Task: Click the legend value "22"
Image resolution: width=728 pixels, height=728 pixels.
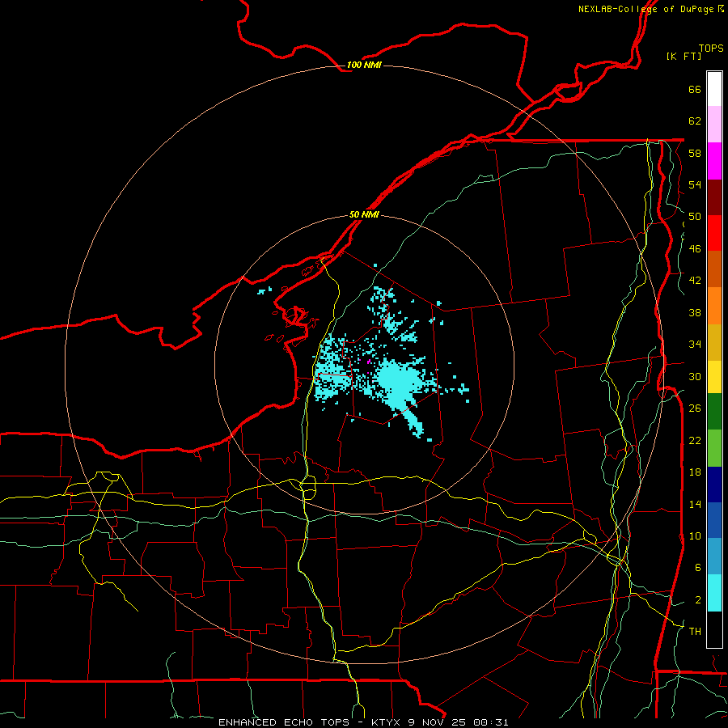Action: point(695,440)
